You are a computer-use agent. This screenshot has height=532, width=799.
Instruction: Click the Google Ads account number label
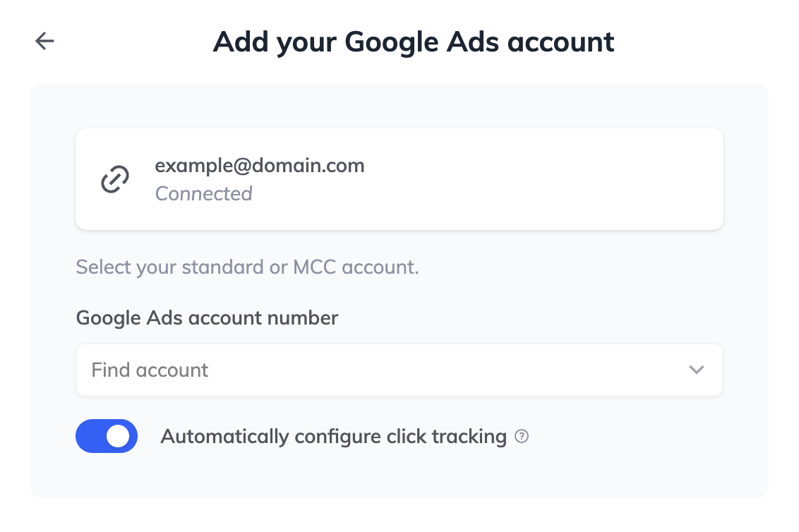coord(207,318)
